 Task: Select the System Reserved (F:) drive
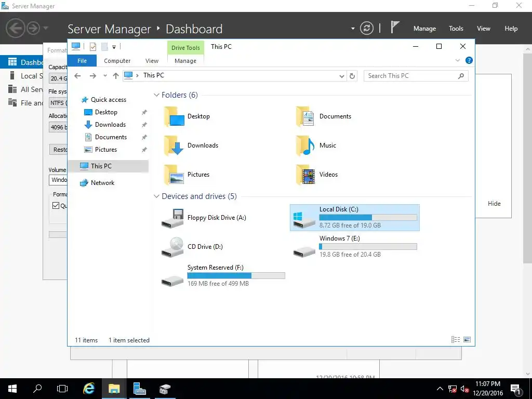(223, 276)
